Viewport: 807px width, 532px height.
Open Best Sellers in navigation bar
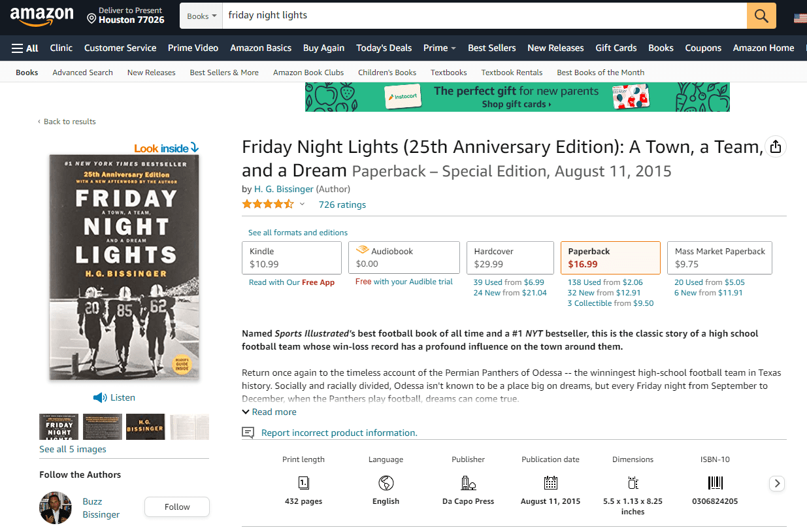click(x=491, y=48)
